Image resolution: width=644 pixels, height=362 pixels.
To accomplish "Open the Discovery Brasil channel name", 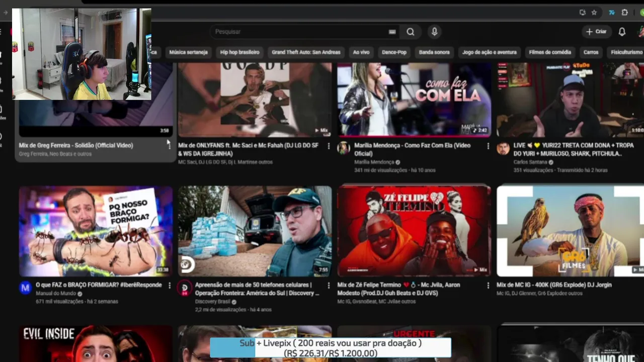I will pos(213,302).
